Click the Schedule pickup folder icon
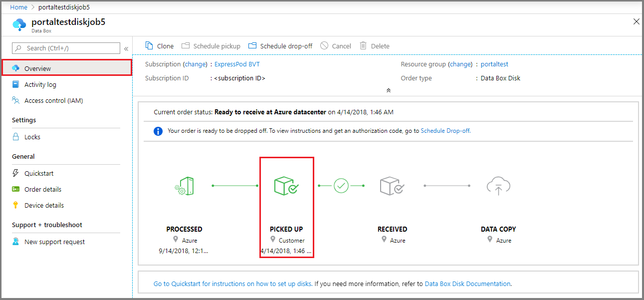 [186, 45]
